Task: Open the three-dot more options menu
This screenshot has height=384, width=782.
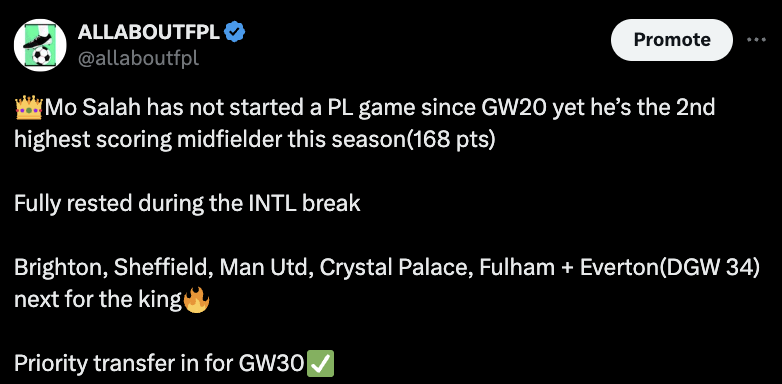Action: tap(756, 40)
